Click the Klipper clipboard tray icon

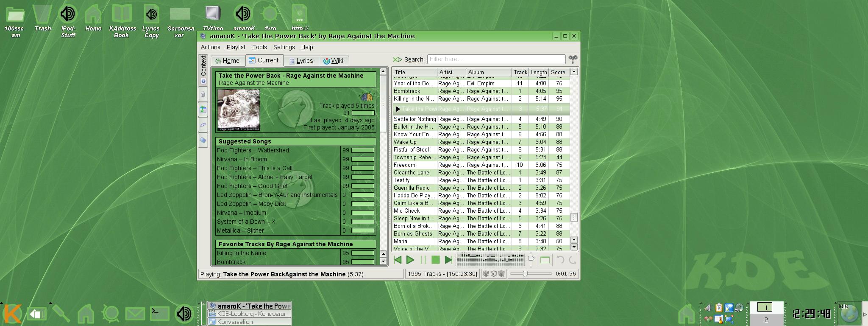[x=719, y=308]
